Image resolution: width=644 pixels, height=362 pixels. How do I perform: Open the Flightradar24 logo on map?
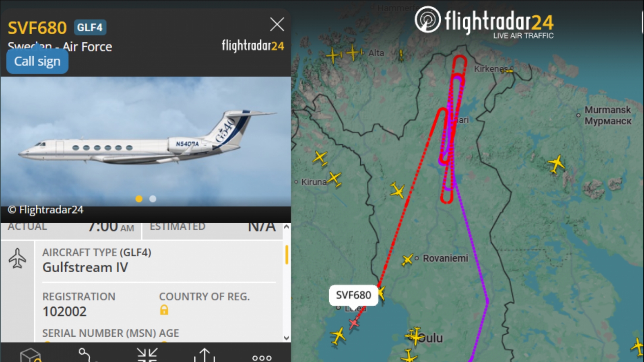(x=484, y=22)
